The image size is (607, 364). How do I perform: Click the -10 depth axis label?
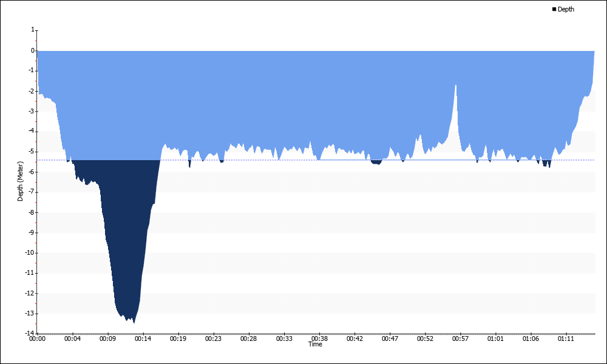pyautogui.click(x=30, y=252)
